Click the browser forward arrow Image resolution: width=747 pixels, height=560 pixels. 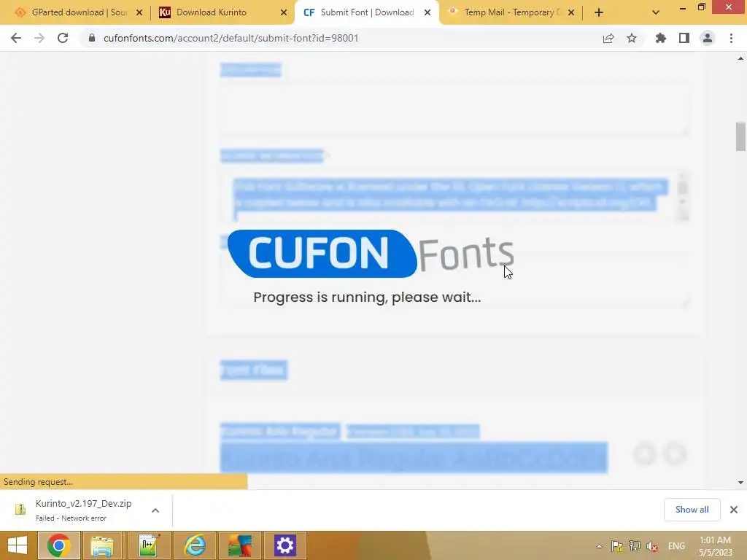click(x=39, y=38)
